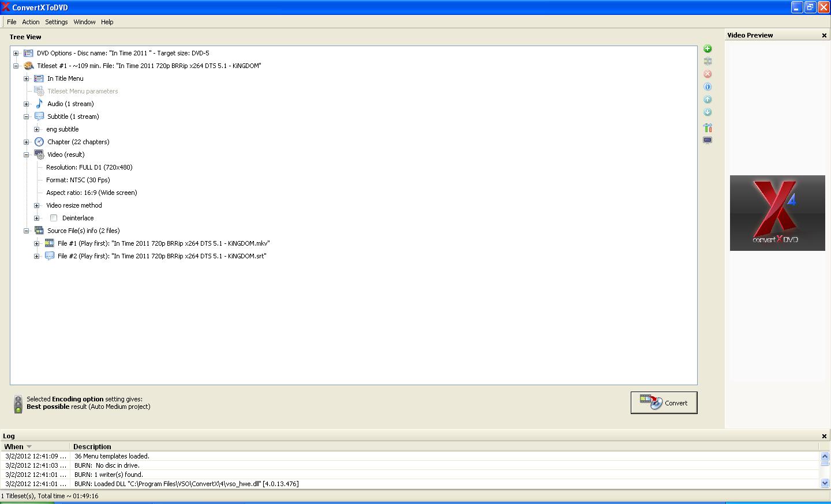Click the File #1 mkv film icon
The height and width of the screenshot is (504, 831).
[x=49, y=243]
